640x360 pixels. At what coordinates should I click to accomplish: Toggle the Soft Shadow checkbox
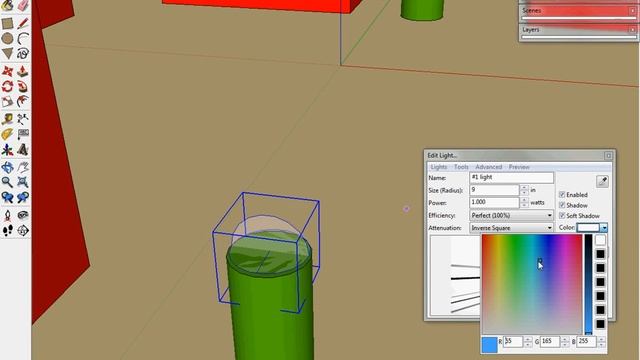[x=562, y=215]
